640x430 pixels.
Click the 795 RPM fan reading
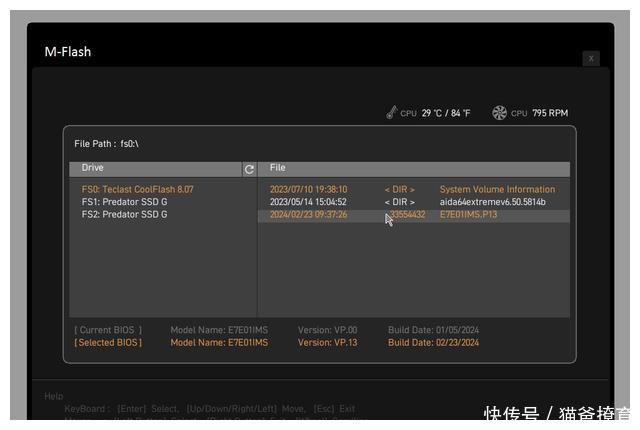pyautogui.click(x=550, y=114)
